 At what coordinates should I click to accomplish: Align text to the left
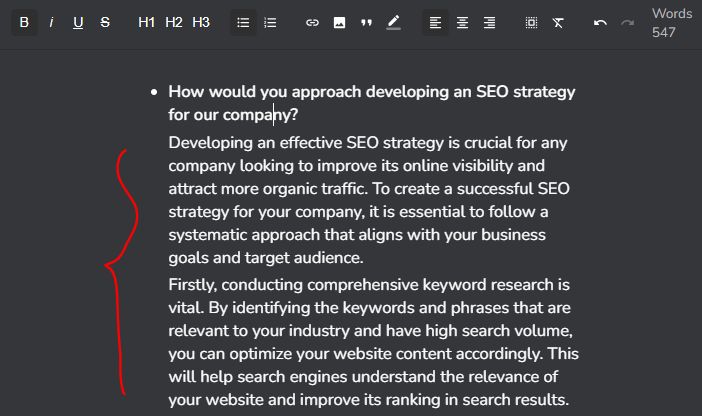click(435, 22)
